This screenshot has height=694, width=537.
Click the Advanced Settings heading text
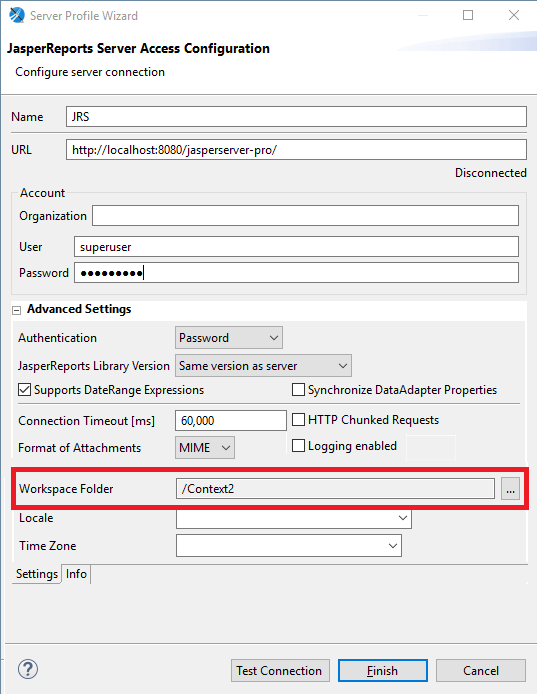coord(79,309)
